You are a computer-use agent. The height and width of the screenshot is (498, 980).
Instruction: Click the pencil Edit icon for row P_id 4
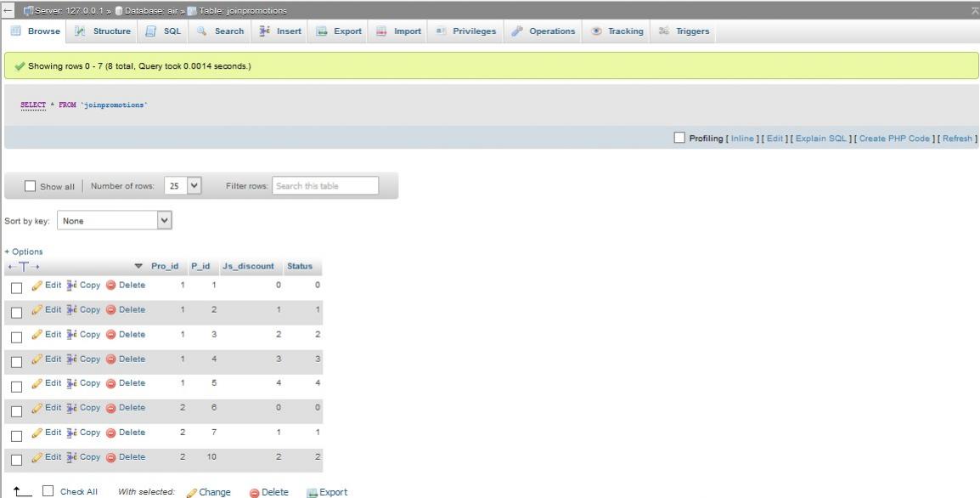pyautogui.click(x=37, y=359)
